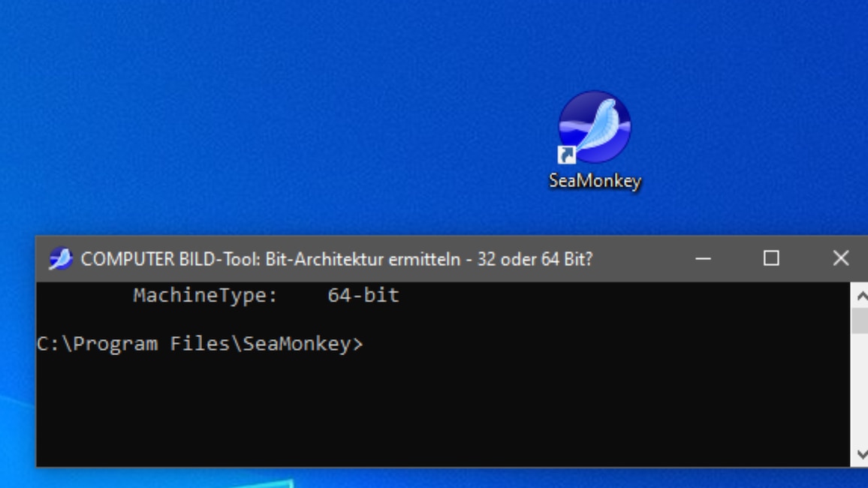Click the MachineType label in the console output
This screenshot has height=488, width=868.
[x=205, y=296]
